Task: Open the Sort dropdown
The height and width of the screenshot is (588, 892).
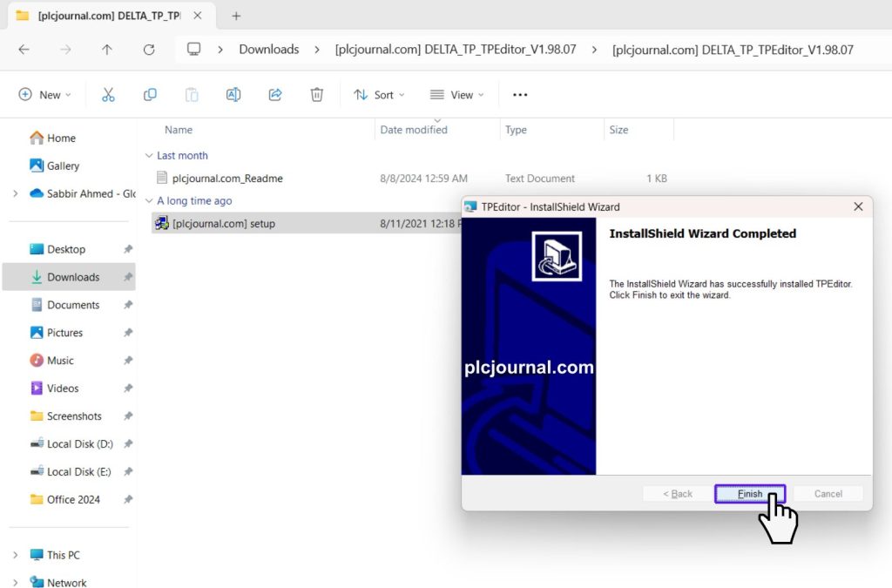Action: click(x=379, y=95)
